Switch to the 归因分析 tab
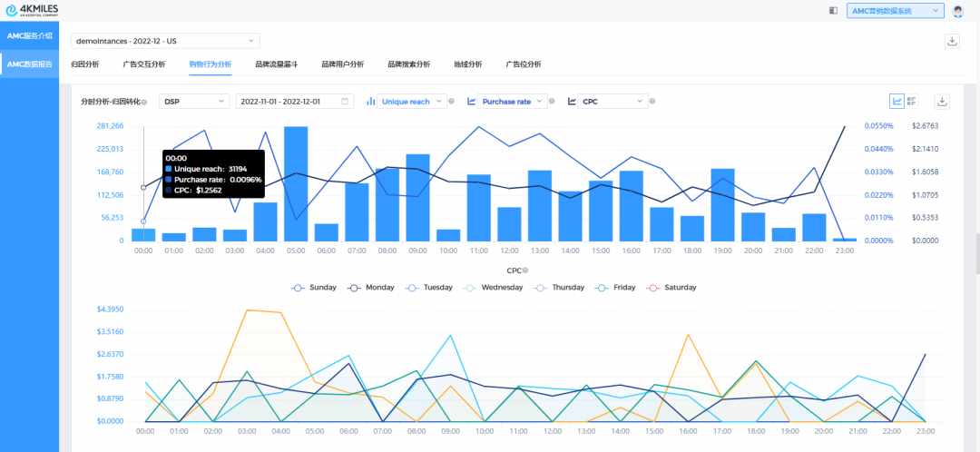Image resolution: width=980 pixels, height=452 pixels. pyautogui.click(x=85, y=64)
